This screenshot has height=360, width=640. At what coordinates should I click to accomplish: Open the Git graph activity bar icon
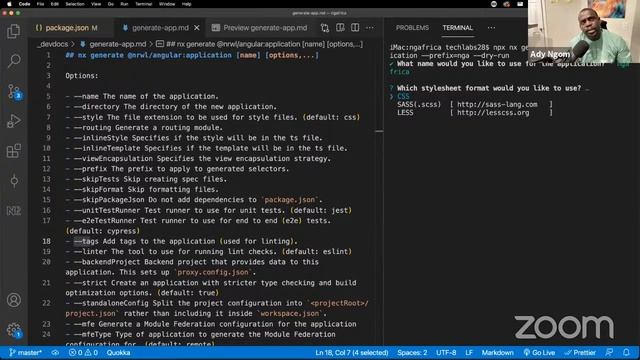click(13, 181)
